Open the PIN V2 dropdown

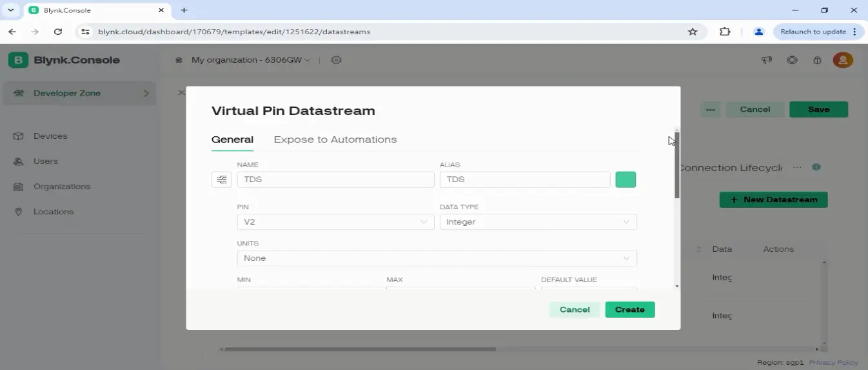pyautogui.click(x=335, y=222)
